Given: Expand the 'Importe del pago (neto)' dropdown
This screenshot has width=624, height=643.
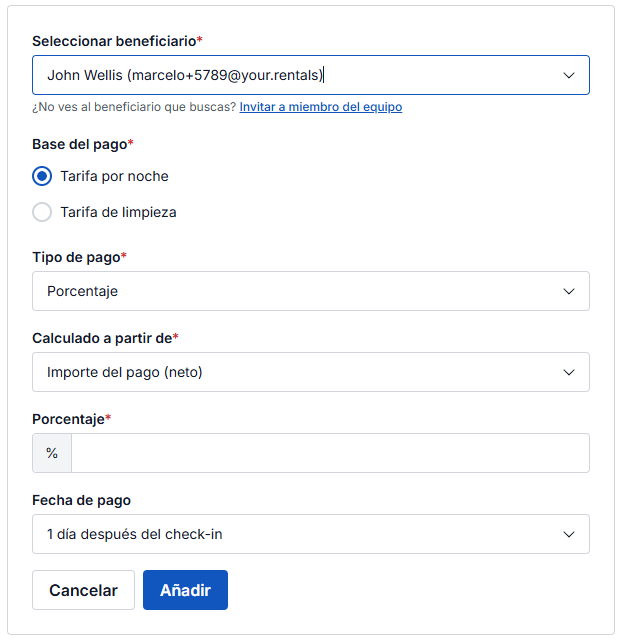Looking at the screenshot, I should point(300,372).
